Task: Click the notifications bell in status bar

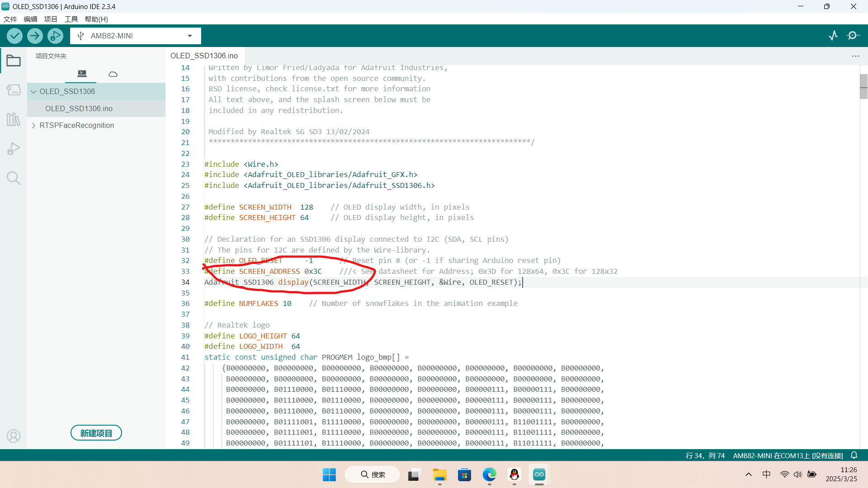Action: [854, 455]
